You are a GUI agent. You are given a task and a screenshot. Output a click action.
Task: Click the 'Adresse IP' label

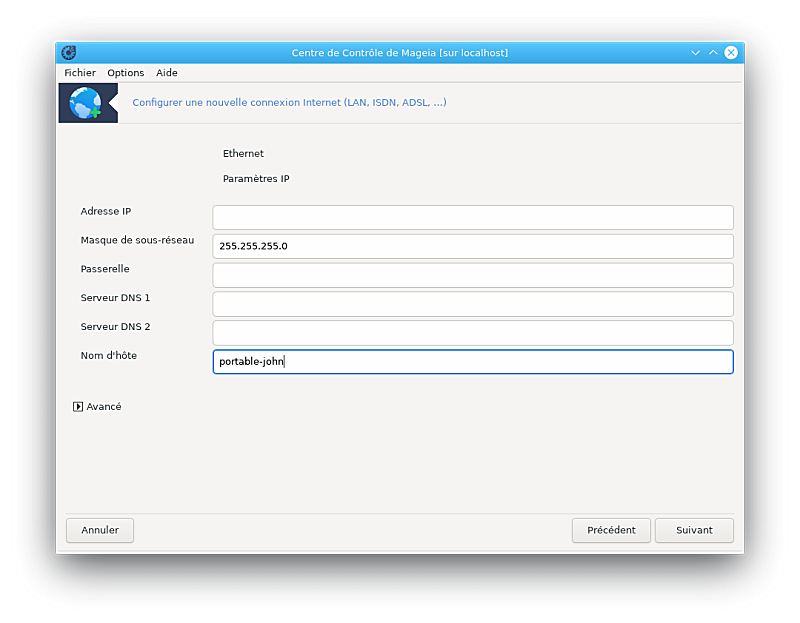click(x=106, y=211)
